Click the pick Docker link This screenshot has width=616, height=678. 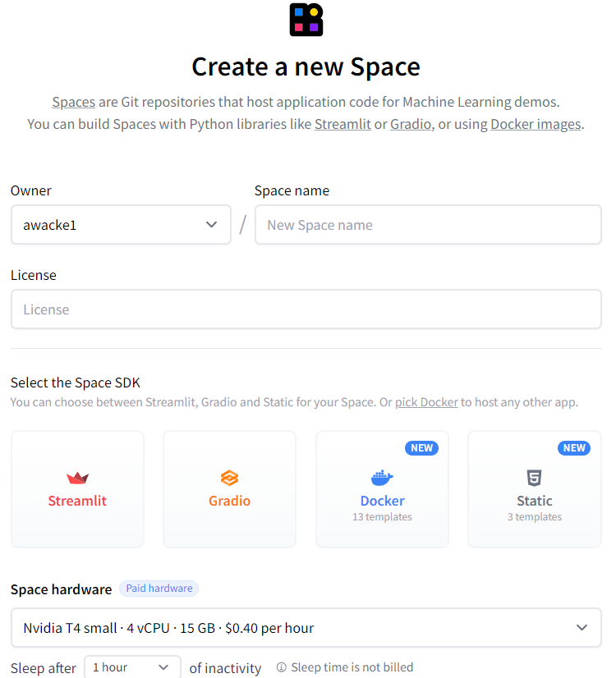tap(426, 402)
